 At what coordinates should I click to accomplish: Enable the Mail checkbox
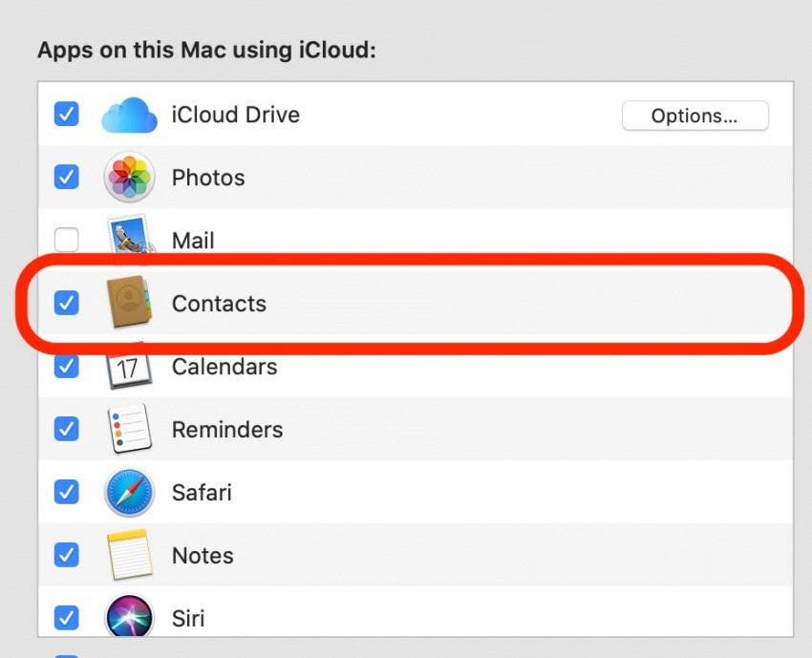[66, 240]
